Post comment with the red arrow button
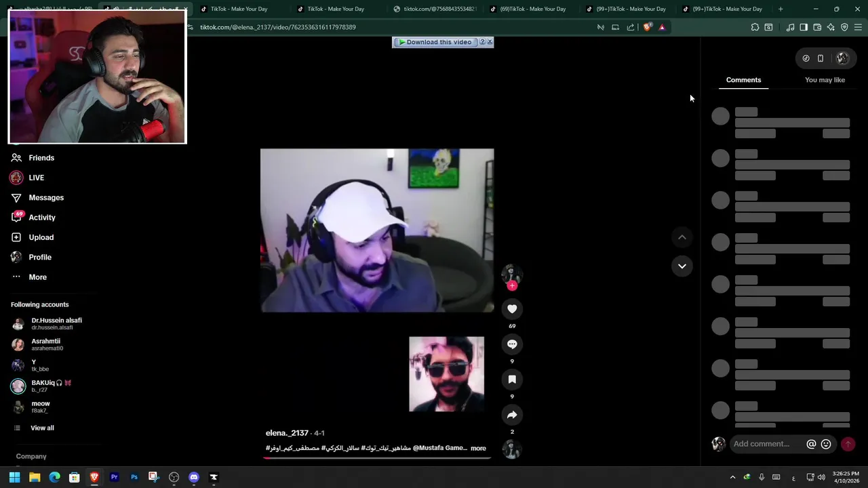 point(848,444)
